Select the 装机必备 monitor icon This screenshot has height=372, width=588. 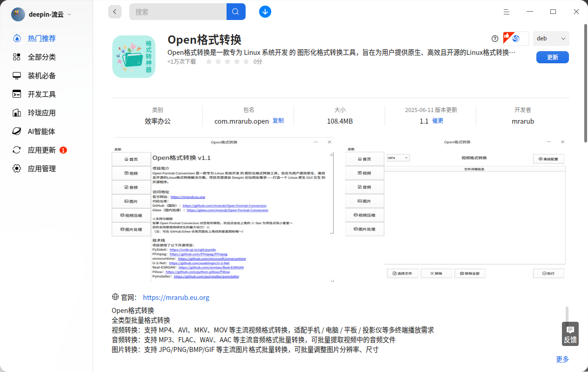[17, 75]
